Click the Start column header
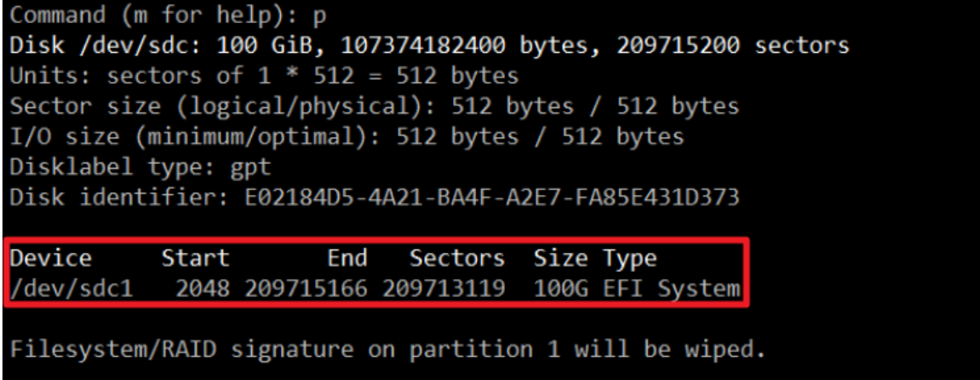The image size is (980, 380). click(x=195, y=258)
